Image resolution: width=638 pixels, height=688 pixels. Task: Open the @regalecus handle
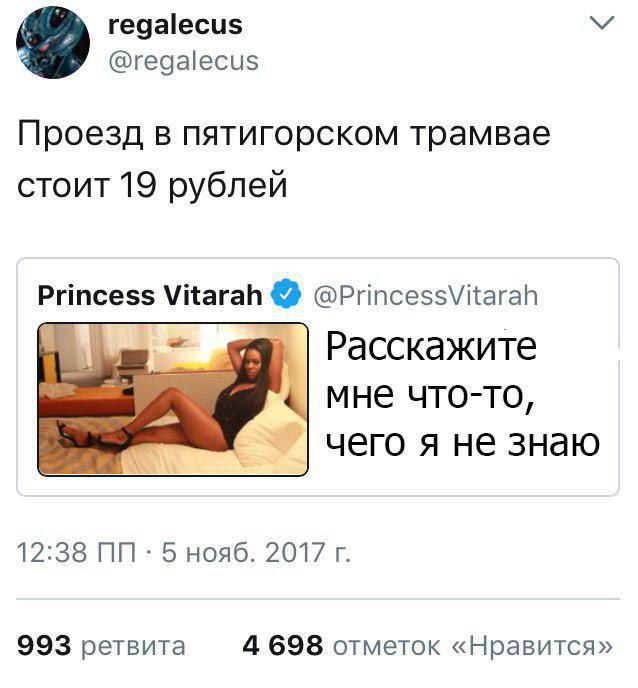(x=183, y=61)
